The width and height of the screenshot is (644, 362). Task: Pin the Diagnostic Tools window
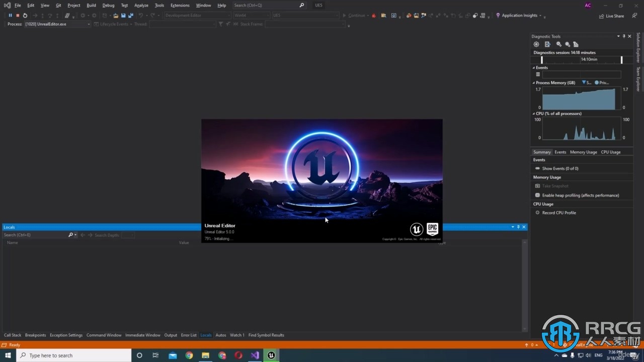point(624,36)
